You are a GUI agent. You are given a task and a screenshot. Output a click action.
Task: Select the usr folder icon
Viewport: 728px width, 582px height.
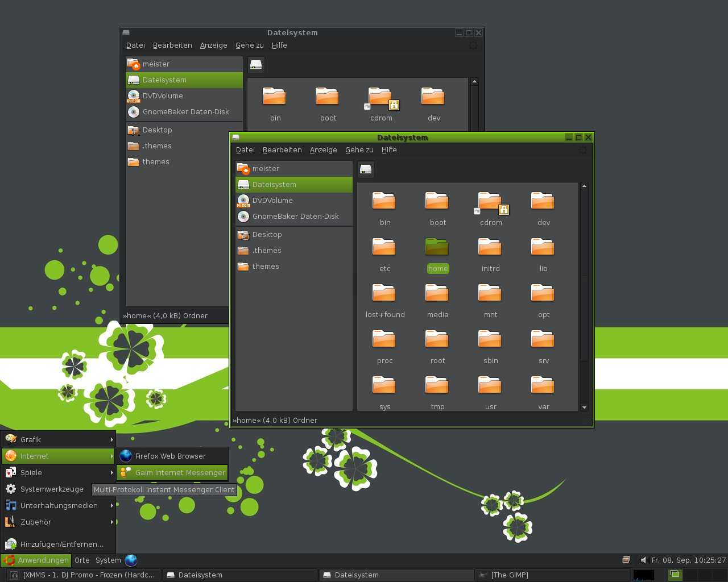click(x=490, y=385)
